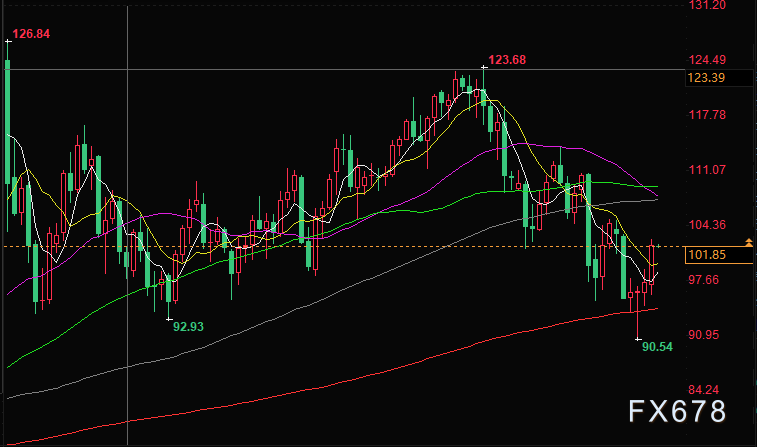Screen dimensions: 757x447
Task: Click the 90.54 lowest price label
Action: [x=657, y=347]
